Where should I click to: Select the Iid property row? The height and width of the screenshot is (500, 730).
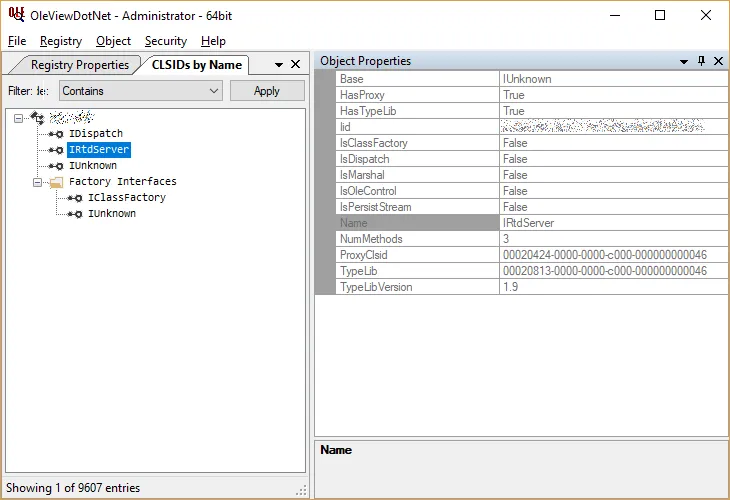[x=531, y=127]
